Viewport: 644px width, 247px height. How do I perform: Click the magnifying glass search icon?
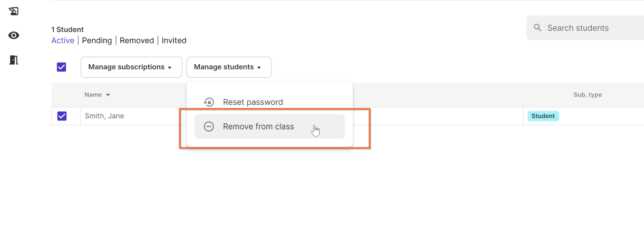click(x=537, y=28)
